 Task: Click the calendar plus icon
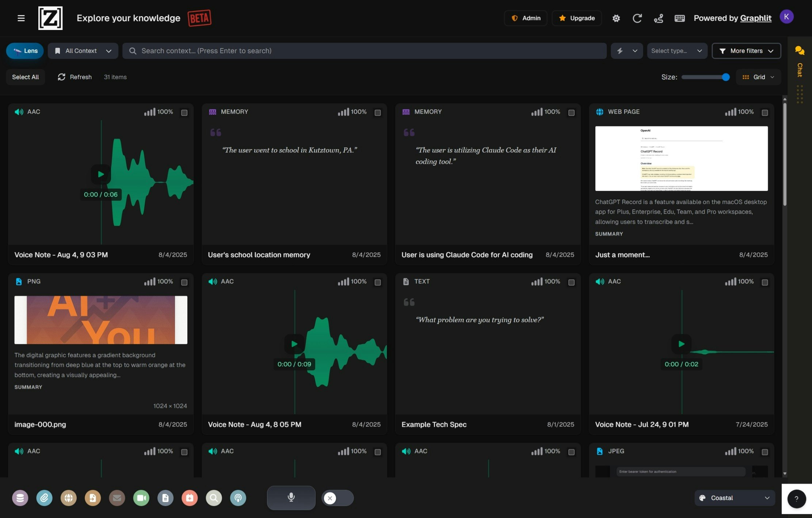[x=190, y=498]
